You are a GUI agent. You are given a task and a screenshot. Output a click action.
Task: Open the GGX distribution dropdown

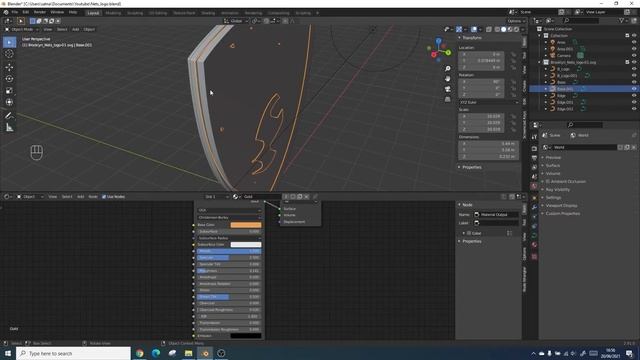pos(229,210)
